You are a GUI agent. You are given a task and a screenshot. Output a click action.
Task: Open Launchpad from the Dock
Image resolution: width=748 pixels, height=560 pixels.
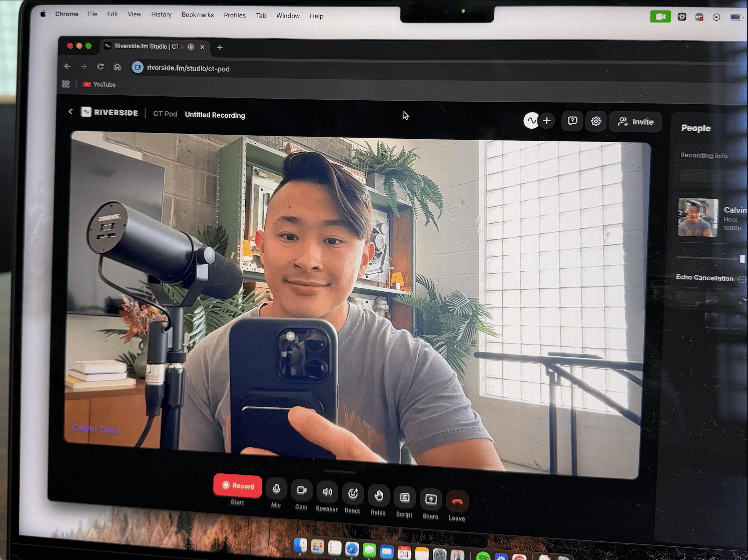click(x=317, y=547)
